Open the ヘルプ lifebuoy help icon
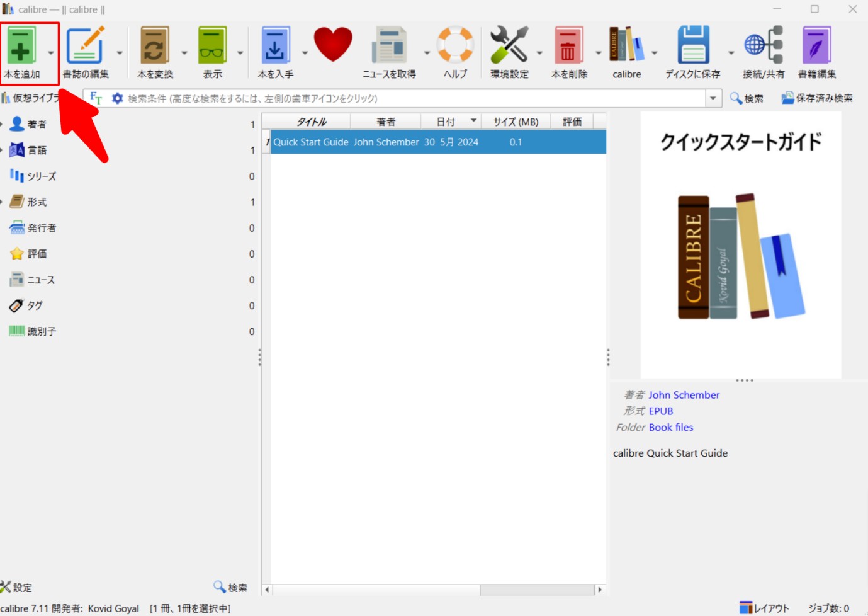The width and height of the screenshot is (868, 616). (x=455, y=45)
